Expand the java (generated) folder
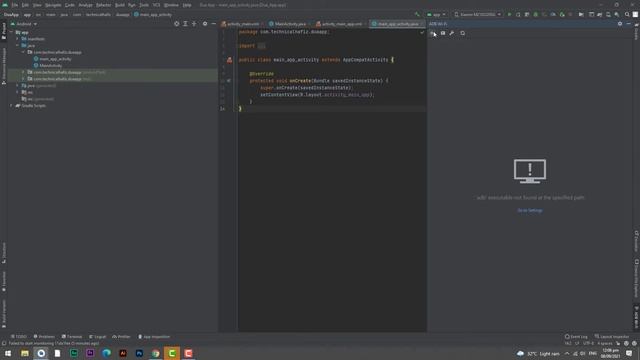This screenshot has height=360, width=640. (x=17, y=86)
